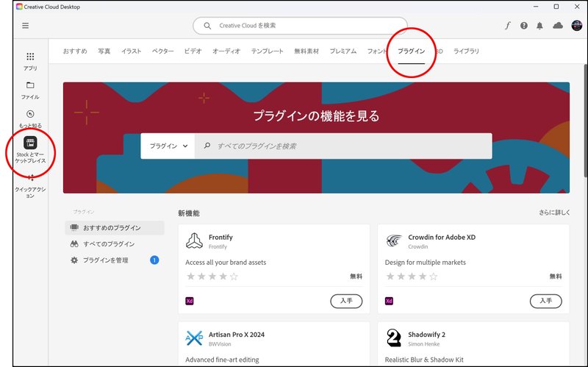This screenshot has height=367, width=588.
Task: Get Crowdin for Adobe XD with 入手
Action: (545, 301)
